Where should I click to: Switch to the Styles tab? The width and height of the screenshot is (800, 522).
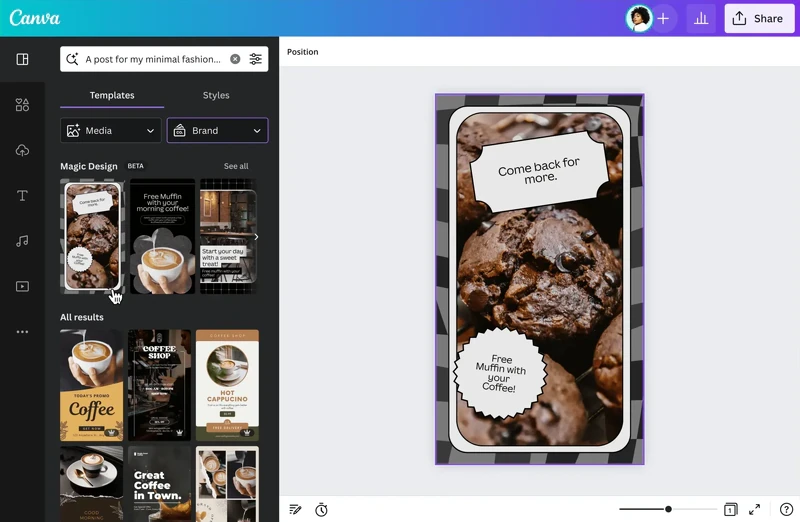click(x=216, y=95)
